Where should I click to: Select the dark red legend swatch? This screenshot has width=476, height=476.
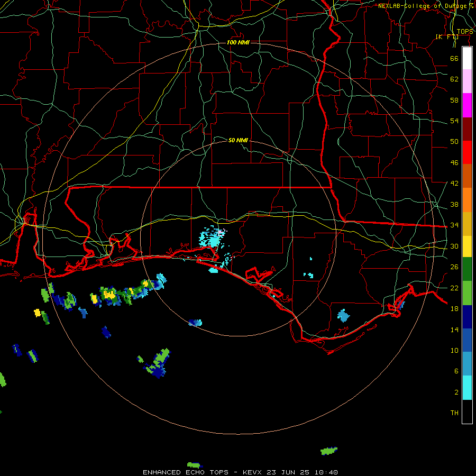coord(467,129)
